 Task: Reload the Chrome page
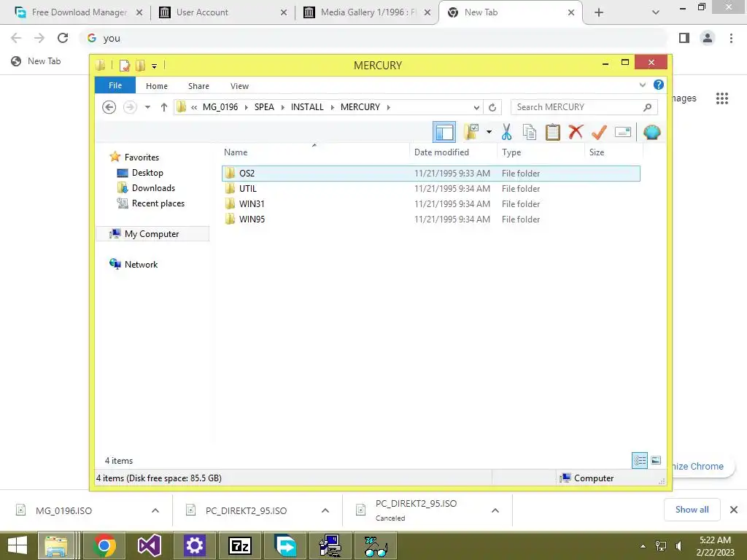pos(63,38)
